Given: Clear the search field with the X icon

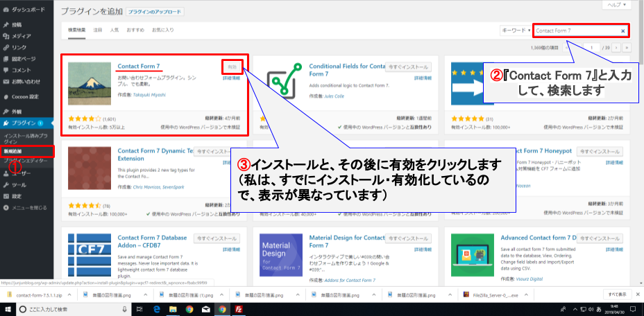Looking at the screenshot, I should point(622,30).
